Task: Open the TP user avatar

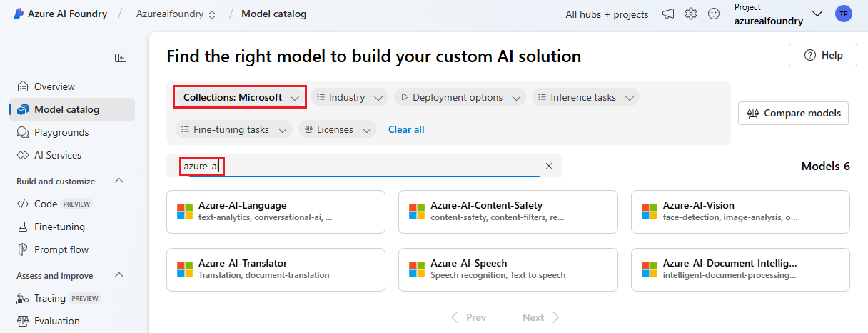Action: pyautogui.click(x=844, y=14)
